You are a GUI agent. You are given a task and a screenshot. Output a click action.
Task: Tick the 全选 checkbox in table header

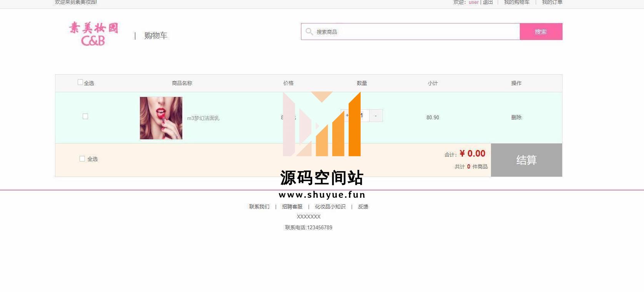click(80, 82)
